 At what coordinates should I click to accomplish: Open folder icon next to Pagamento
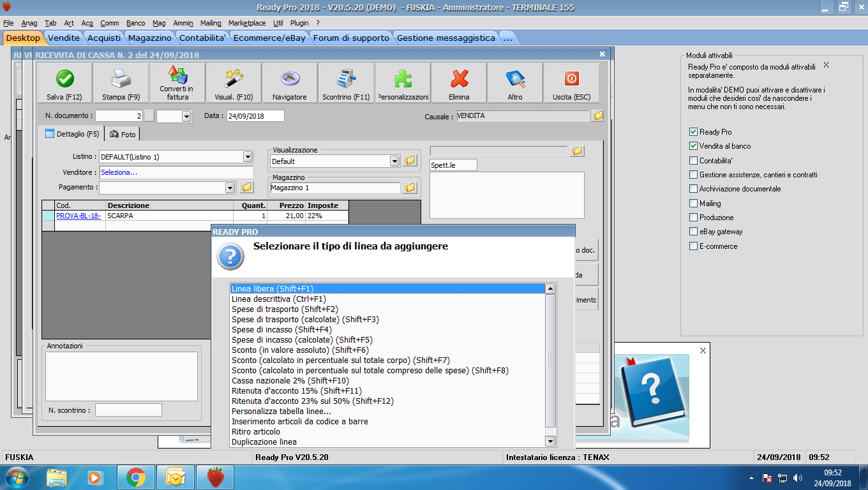point(246,188)
